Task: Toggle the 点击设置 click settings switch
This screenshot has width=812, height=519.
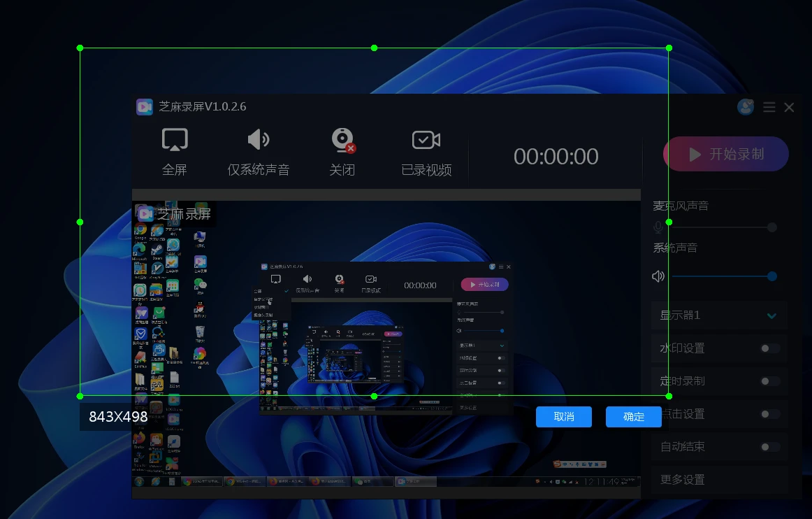Action: click(x=769, y=414)
